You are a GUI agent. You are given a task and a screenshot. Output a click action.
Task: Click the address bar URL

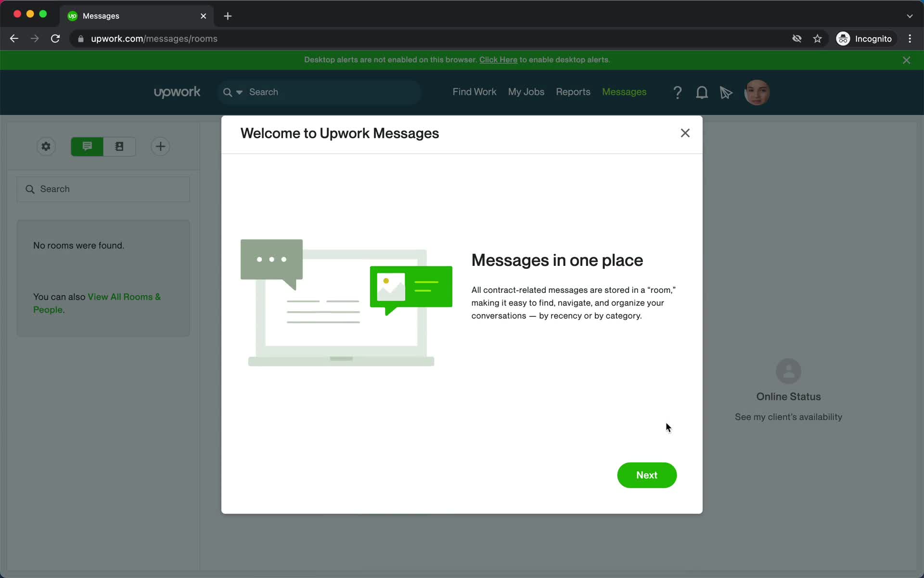(x=154, y=39)
